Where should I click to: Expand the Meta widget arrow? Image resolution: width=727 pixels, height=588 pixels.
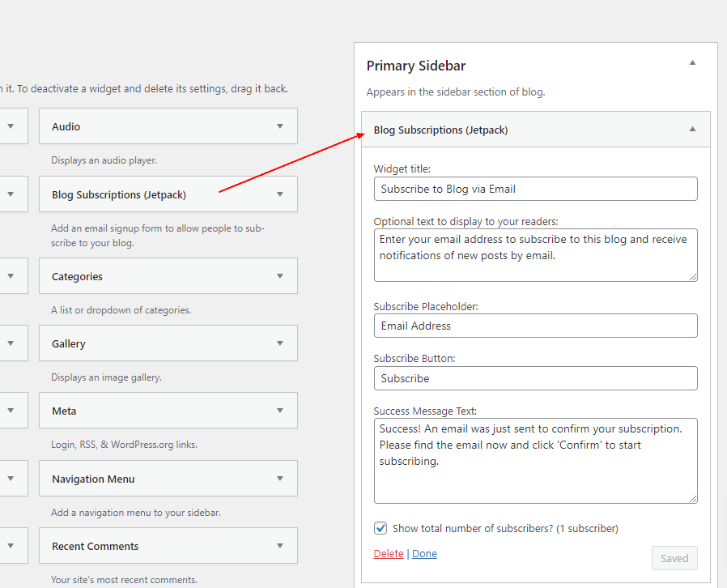[x=280, y=411]
